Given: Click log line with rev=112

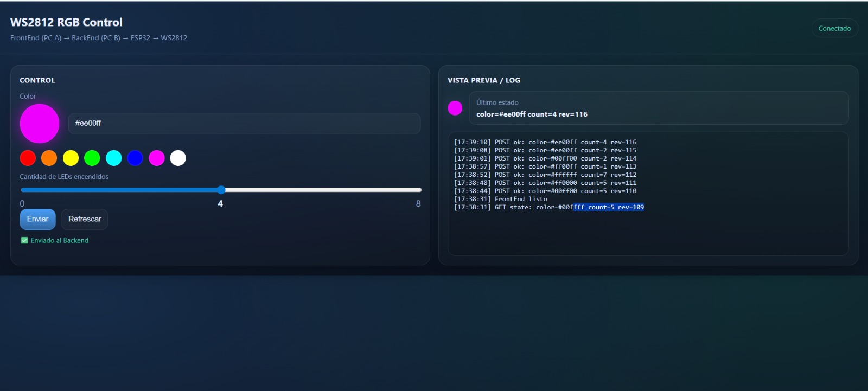Looking at the screenshot, I should 545,175.
